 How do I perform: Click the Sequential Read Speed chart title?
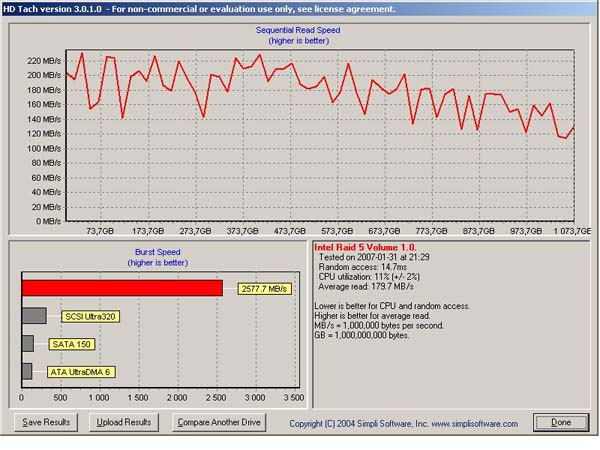tap(298, 30)
